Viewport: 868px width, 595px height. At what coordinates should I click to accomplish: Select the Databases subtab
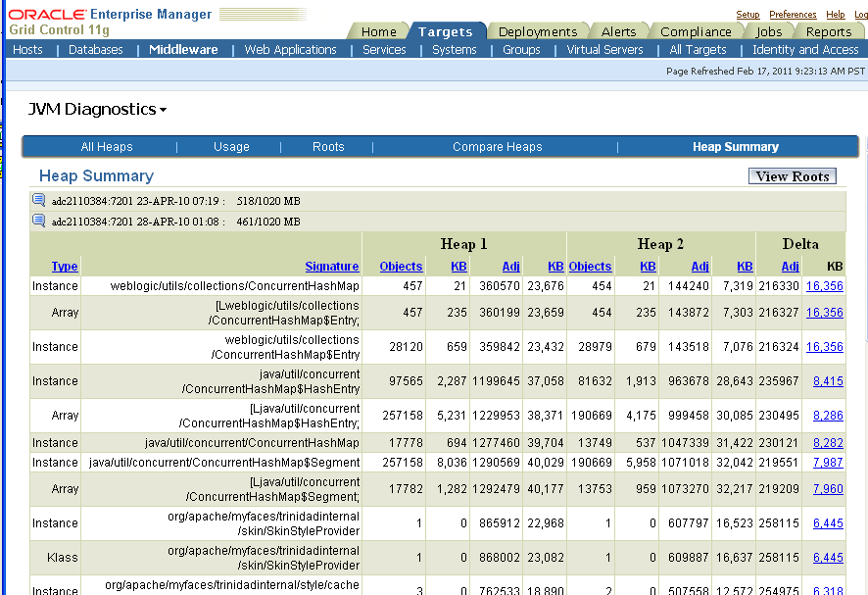pos(96,50)
